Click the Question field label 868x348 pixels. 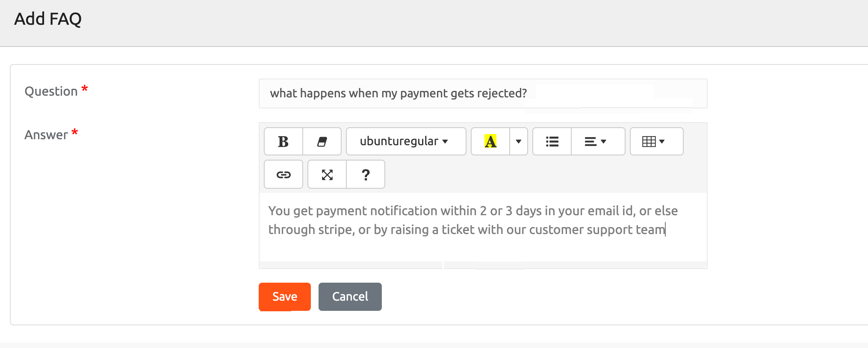click(x=51, y=91)
